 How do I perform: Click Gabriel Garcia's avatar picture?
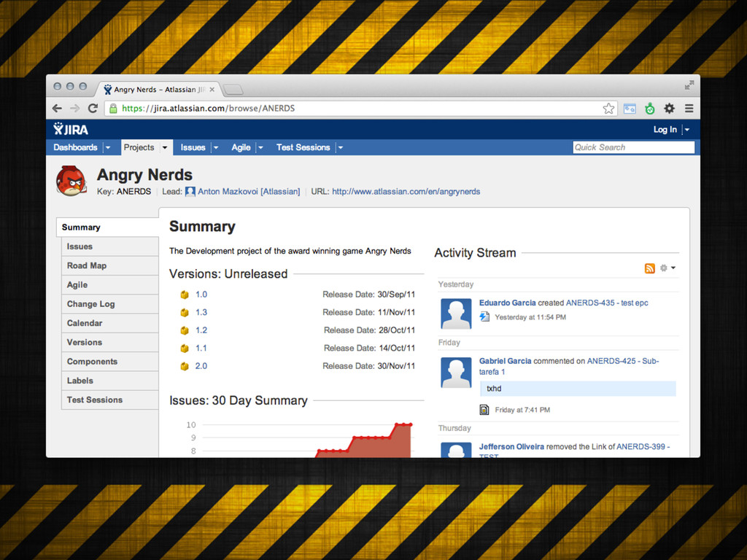point(456,373)
